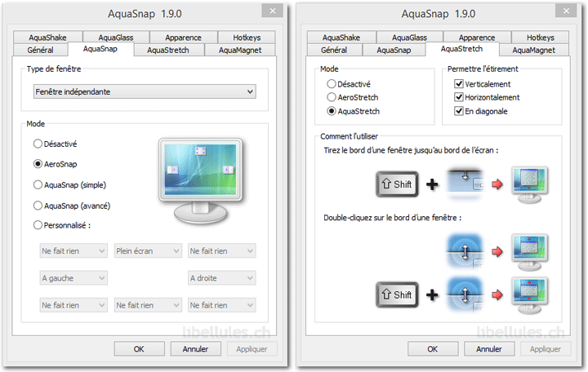The image size is (588, 372).
Task: Open the Hotkeys tab in the left window
Action: click(247, 38)
